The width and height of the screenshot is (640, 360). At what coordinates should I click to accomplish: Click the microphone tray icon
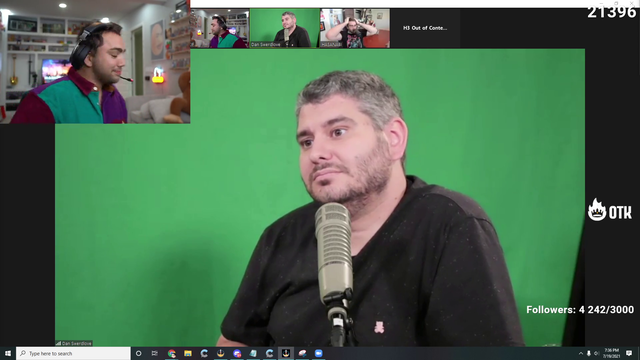point(589,353)
